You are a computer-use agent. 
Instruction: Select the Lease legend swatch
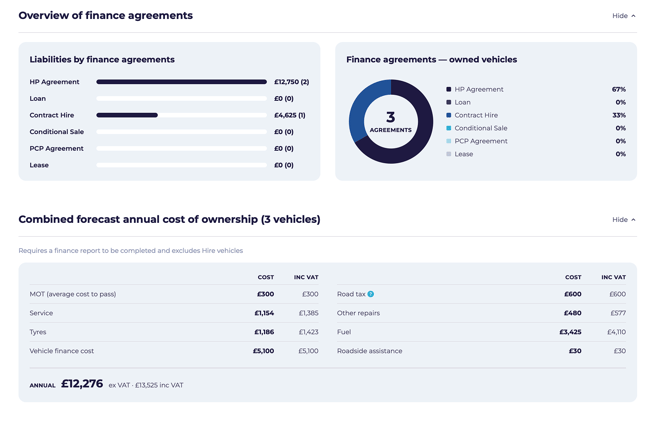point(449,154)
